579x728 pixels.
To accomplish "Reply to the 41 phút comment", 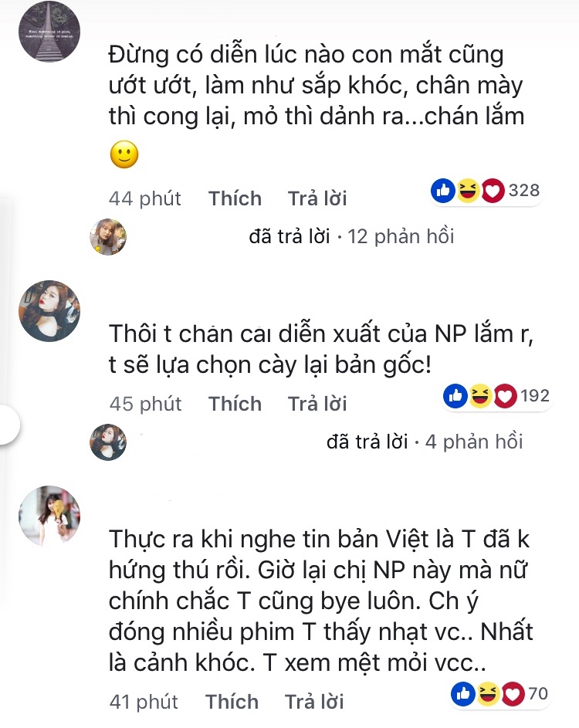I will click(x=314, y=702).
